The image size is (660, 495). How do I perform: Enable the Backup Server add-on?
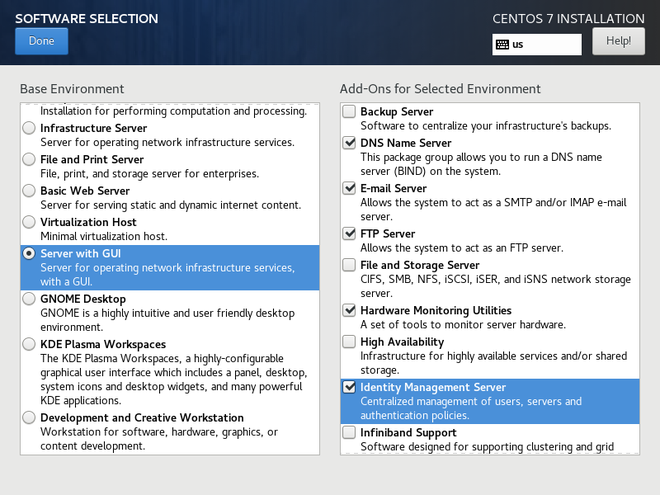click(x=349, y=112)
